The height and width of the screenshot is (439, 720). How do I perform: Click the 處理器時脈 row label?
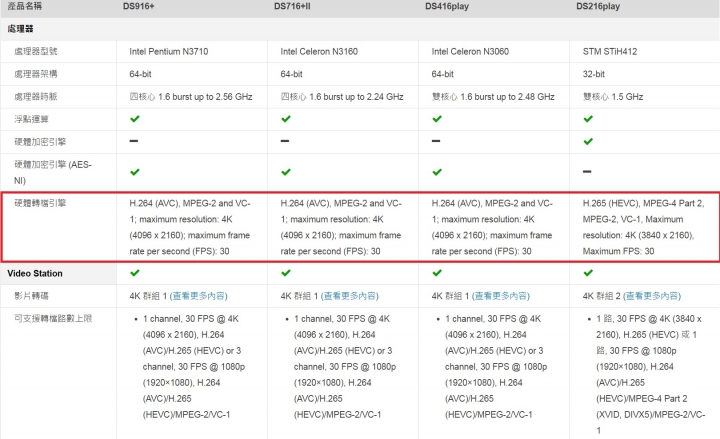[x=35, y=96]
